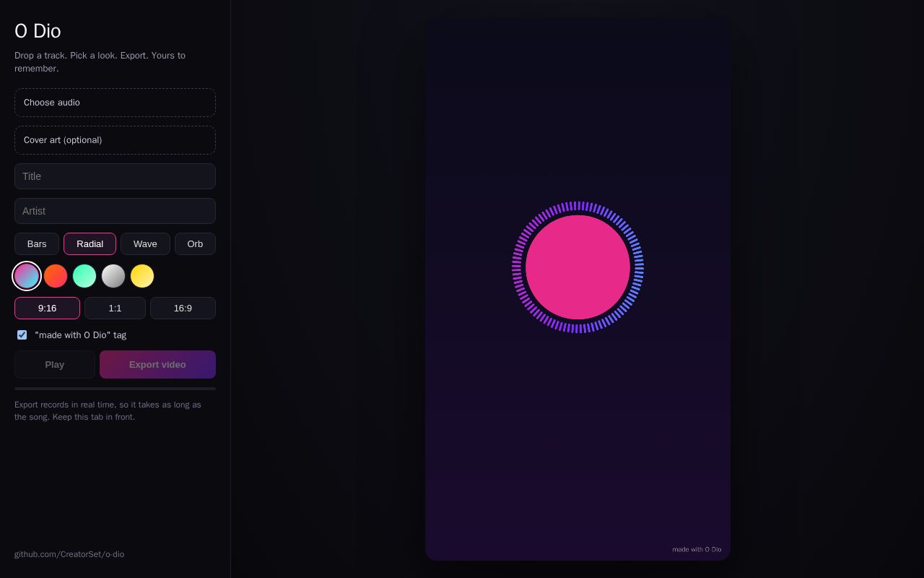
Task: Switch visualizer style to Wave
Action: click(145, 244)
